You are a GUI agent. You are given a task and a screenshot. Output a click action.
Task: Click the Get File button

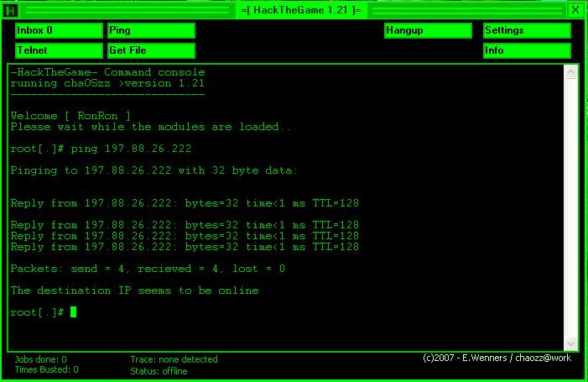151,51
